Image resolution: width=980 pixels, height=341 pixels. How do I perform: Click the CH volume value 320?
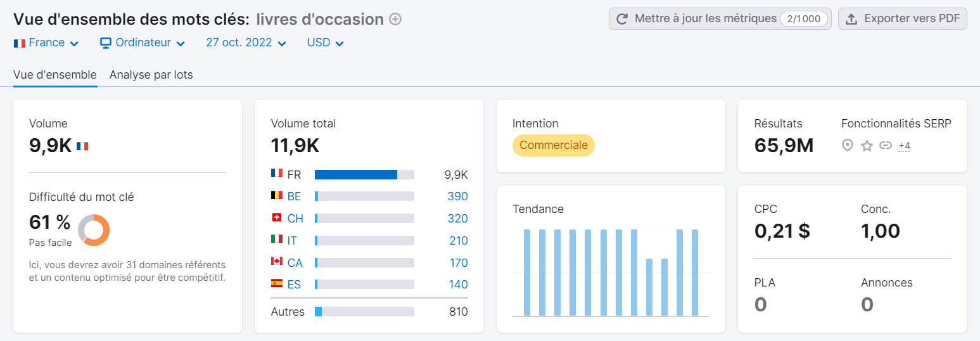pos(457,219)
